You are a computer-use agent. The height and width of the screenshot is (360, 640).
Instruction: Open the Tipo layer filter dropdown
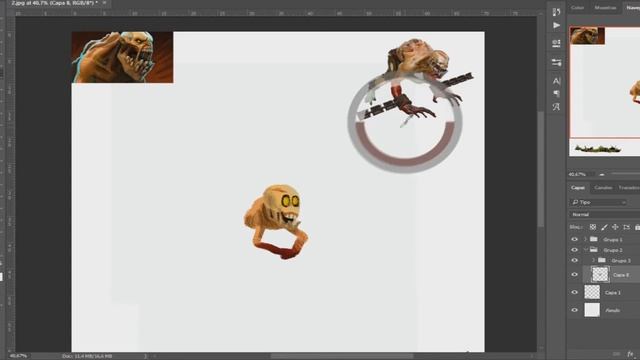(x=599, y=202)
